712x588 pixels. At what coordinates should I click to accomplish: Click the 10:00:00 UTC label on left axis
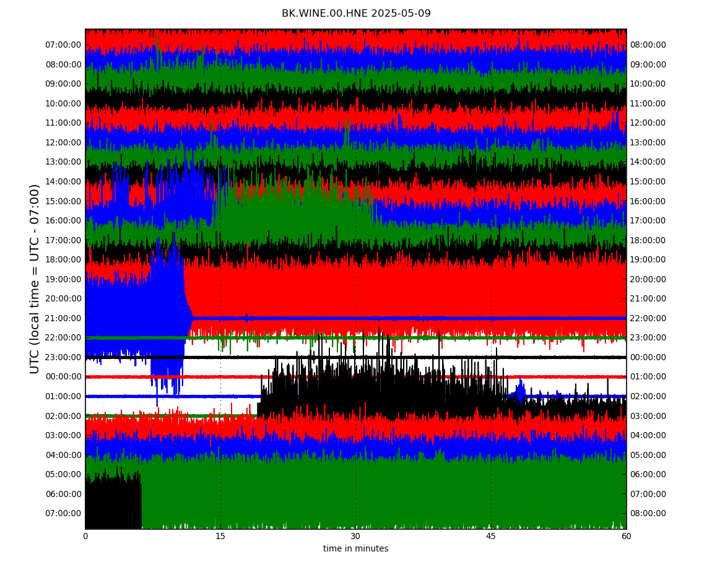[63, 103]
